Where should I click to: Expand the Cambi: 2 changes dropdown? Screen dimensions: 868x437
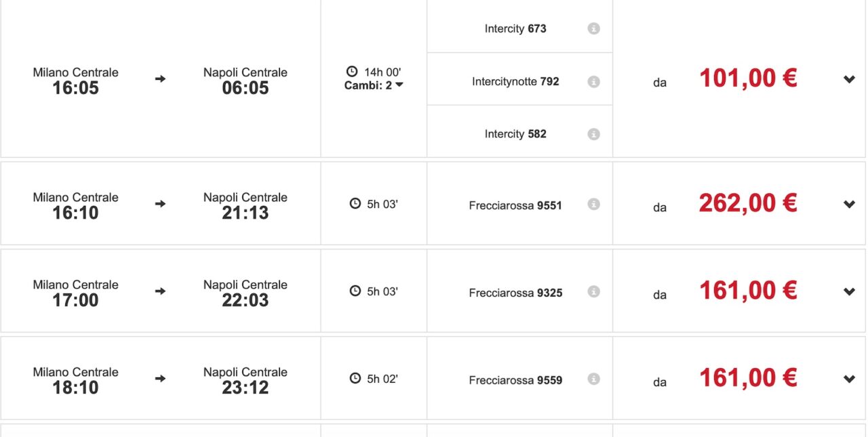coord(374,85)
